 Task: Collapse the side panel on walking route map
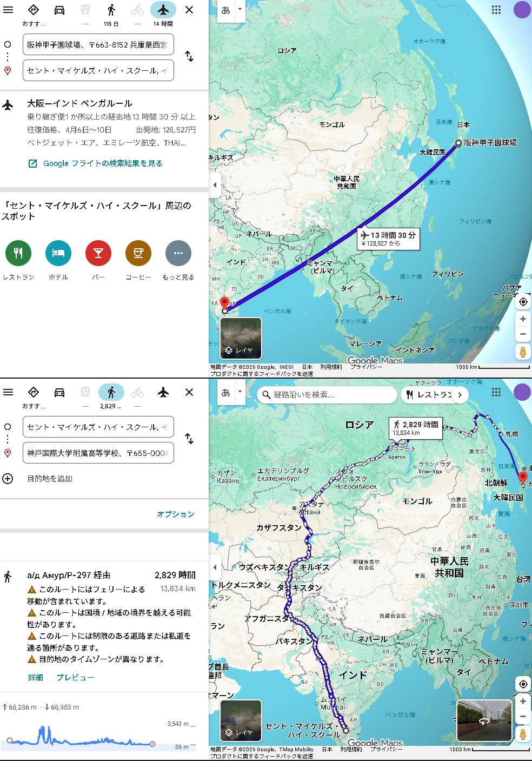[215, 567]
